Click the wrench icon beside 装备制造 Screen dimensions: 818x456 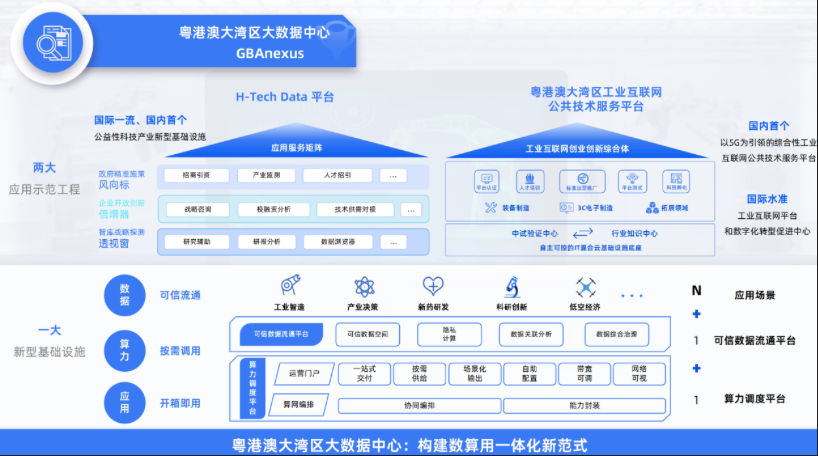coord(490,208)
